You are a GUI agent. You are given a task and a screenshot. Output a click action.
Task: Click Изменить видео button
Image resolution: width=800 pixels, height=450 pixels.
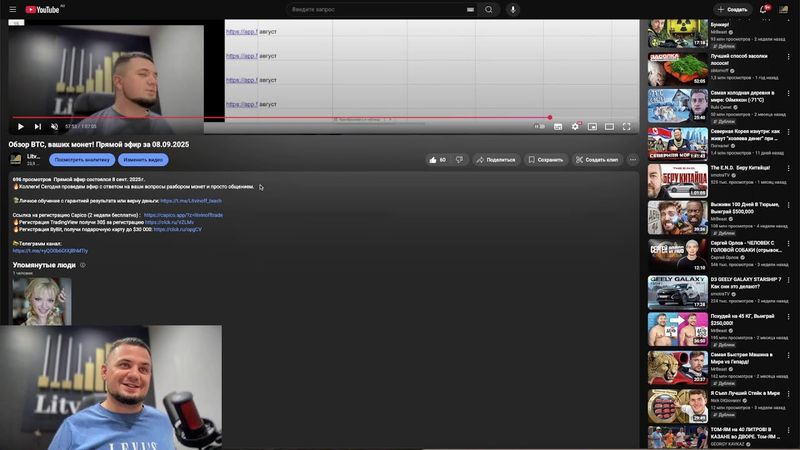pos(143,159)
